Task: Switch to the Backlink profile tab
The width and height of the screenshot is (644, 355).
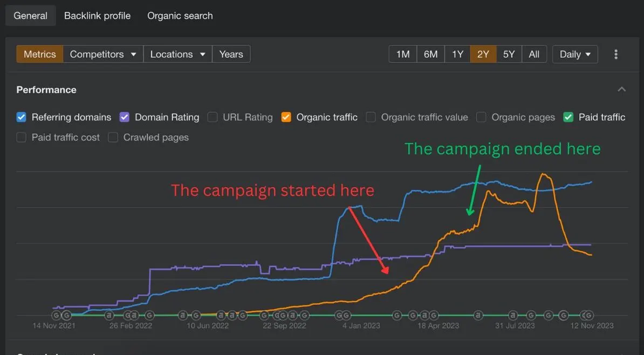Action: pyautogui.click(x=97, y=16)
